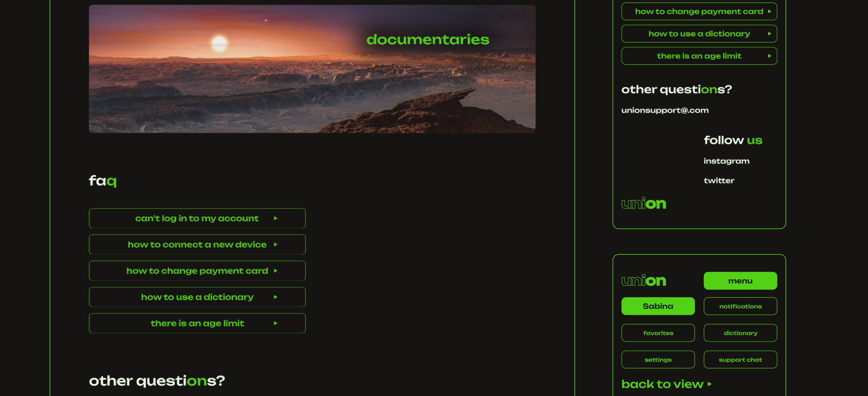Image resolution: width=868 pixels, height=396 pixels.
Task: Open the support chat
Action: click(740, 359)
